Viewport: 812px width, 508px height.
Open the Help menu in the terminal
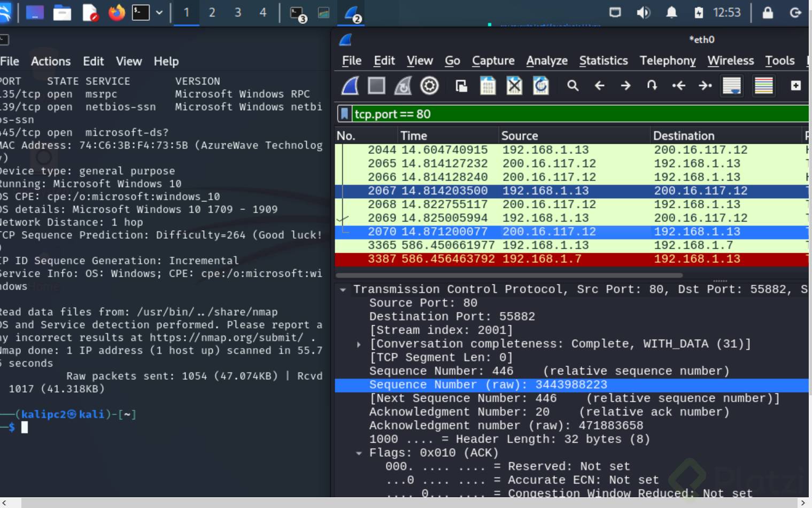coord(166,61)
